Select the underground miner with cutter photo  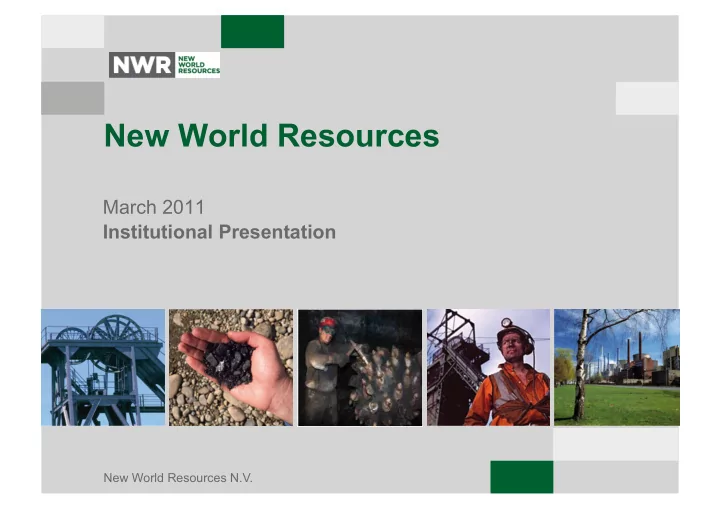coord(360,368)
